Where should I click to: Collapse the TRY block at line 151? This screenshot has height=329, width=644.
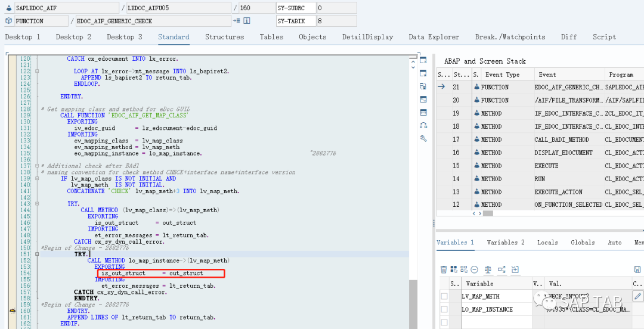[x=38, y=254]
